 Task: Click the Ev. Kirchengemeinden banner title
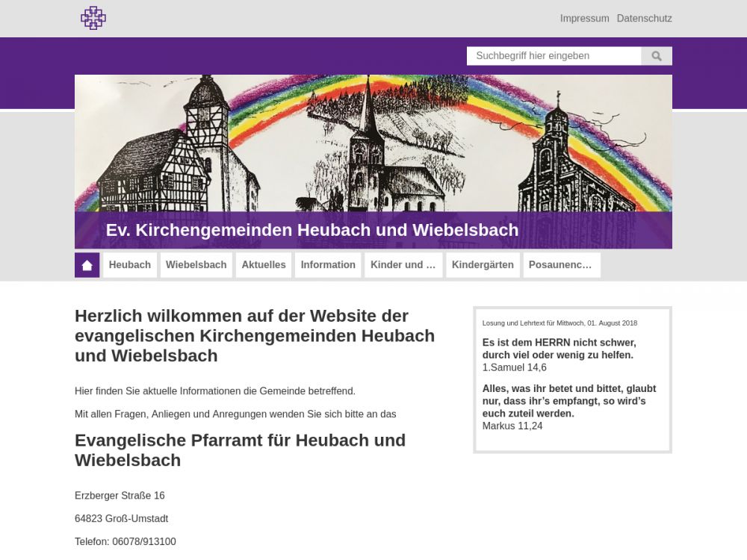pos(311,230)
